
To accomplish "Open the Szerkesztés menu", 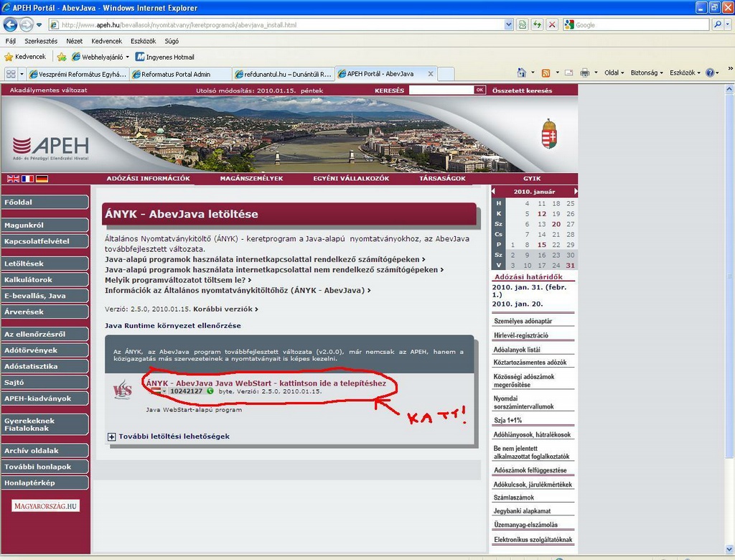I will 41,41.
